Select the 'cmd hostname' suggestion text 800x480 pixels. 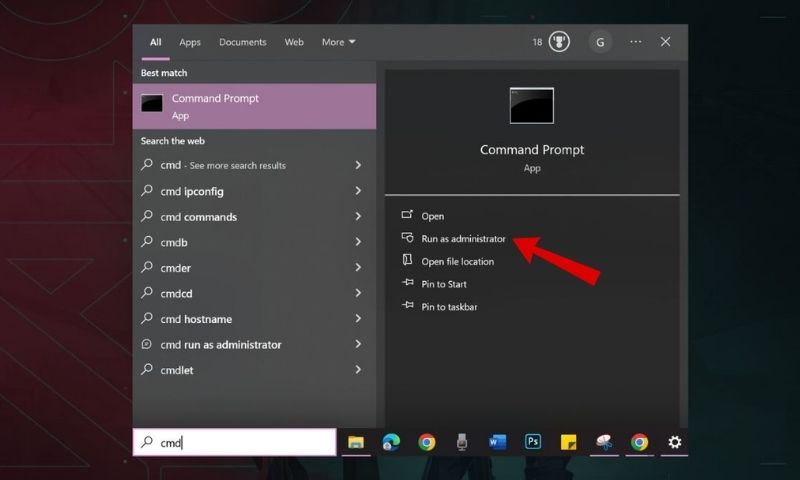click(196, 319)
